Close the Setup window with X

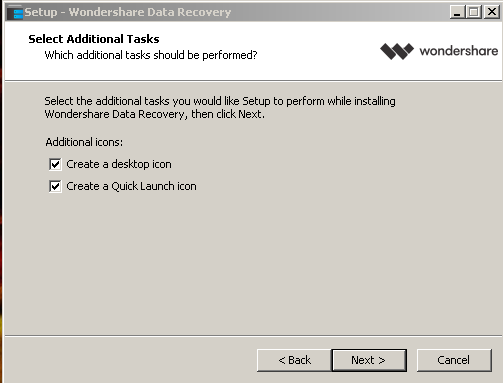point(492,12)
